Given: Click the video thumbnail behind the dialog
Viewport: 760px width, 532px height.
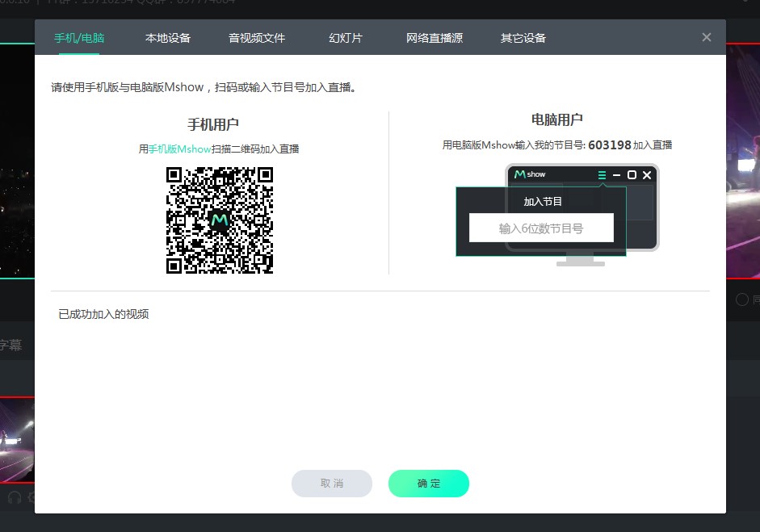Looking at the screenshot, I should point(17,439).
